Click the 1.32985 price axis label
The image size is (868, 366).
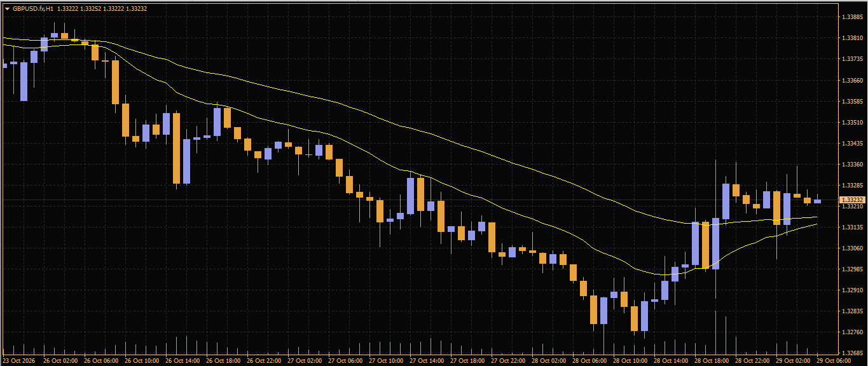(851, 269)
